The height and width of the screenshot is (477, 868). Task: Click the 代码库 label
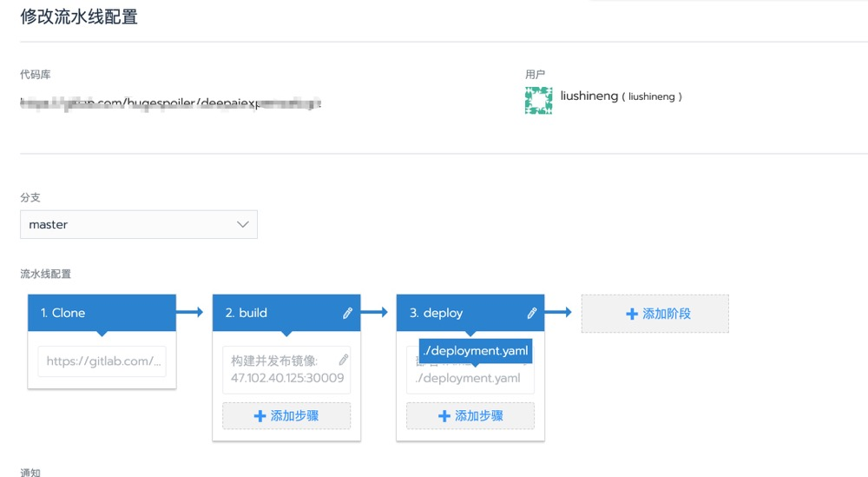point(36,74)
